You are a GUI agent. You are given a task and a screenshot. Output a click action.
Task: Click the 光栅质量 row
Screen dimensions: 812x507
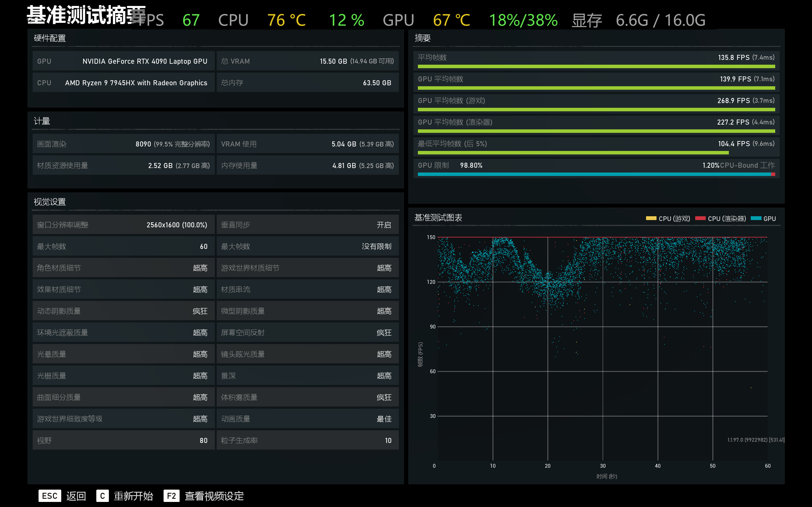pyautogui.click(x=123, y=375)
